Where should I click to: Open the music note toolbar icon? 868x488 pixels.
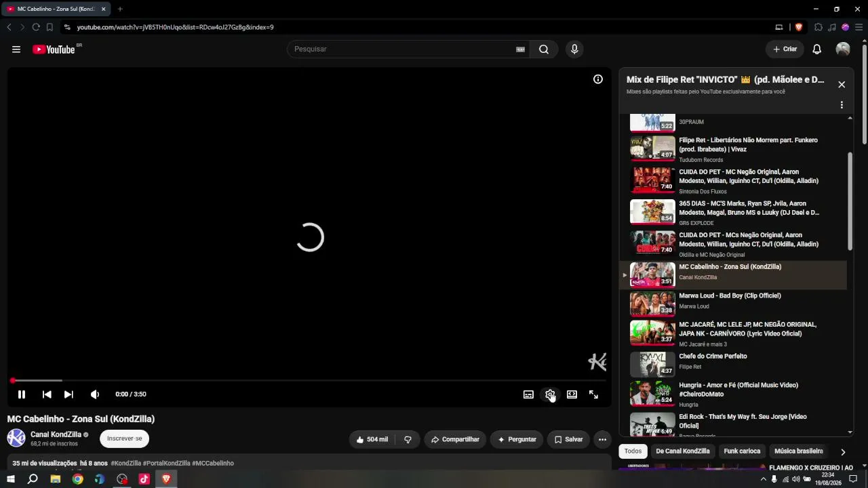coord(832,27)
